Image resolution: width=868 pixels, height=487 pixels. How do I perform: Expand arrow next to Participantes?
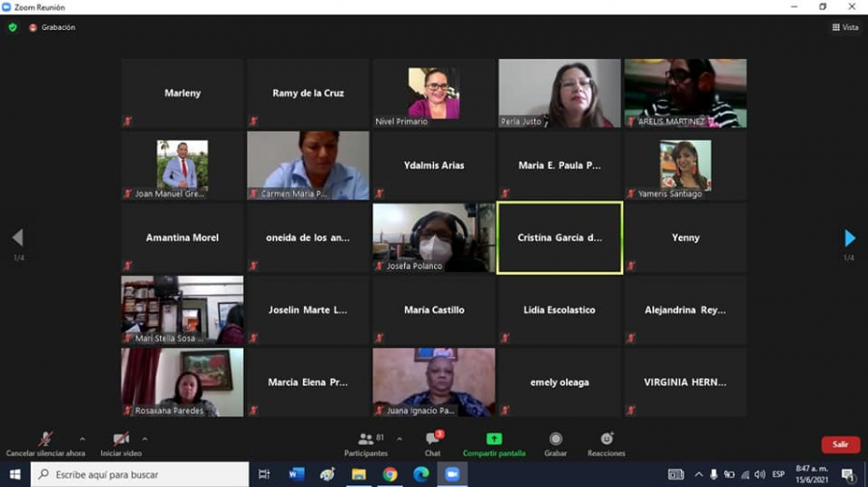tap(399, 439)
